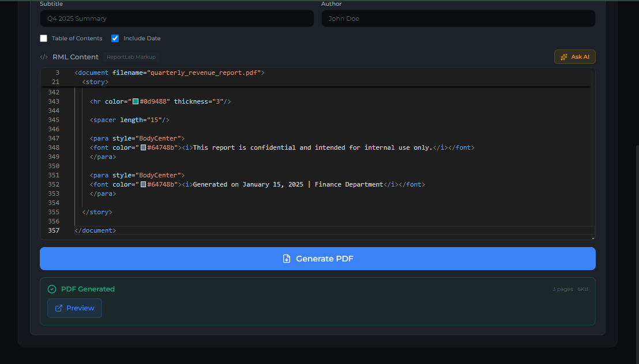This screenshot has width=639, height=364.
Task: Click the PDF Generated status text
Action: coord(88,289)
